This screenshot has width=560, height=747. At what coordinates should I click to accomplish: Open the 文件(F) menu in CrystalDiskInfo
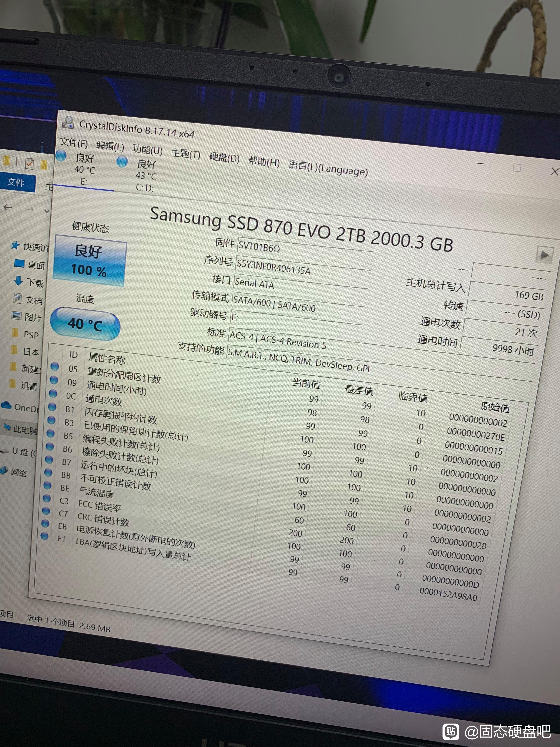click(x=74, y=143)
